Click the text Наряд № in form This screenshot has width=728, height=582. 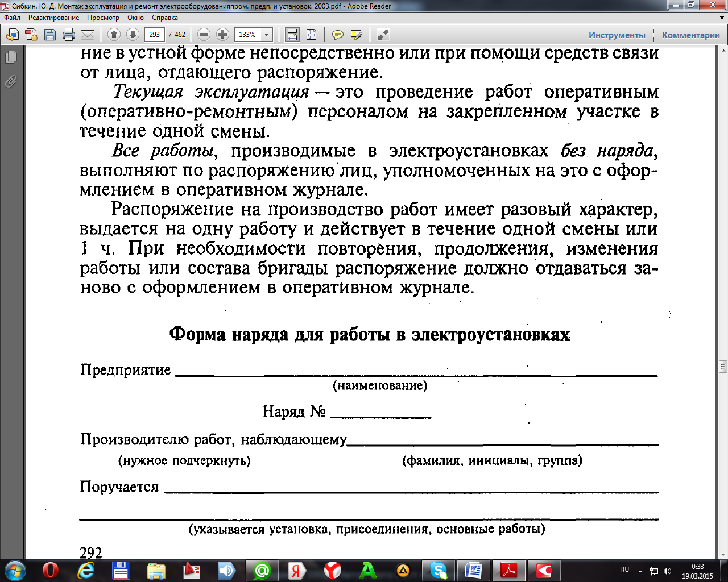pos(294,411)
